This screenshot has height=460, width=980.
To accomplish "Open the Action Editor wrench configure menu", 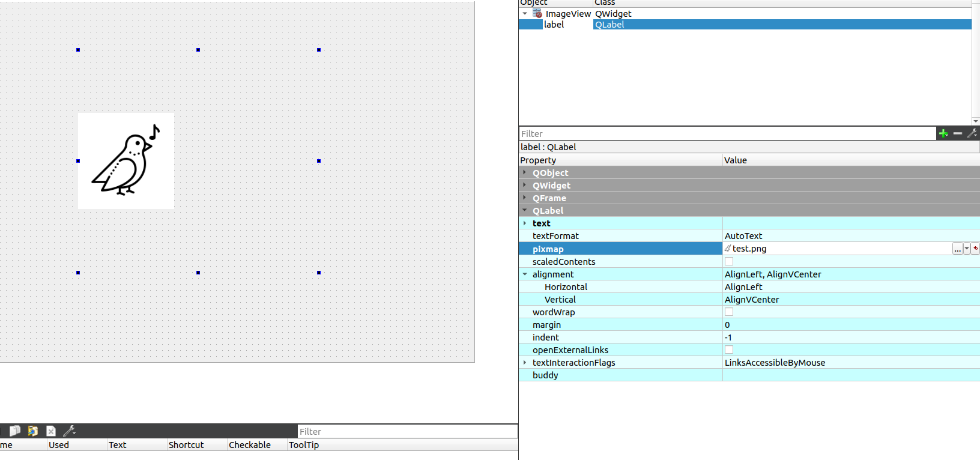I will 69,431.
